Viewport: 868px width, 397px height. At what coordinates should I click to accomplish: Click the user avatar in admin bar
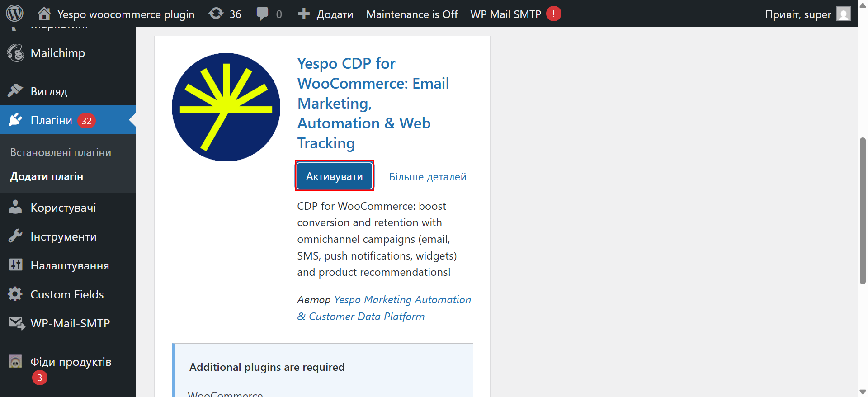tap(844, 14)
